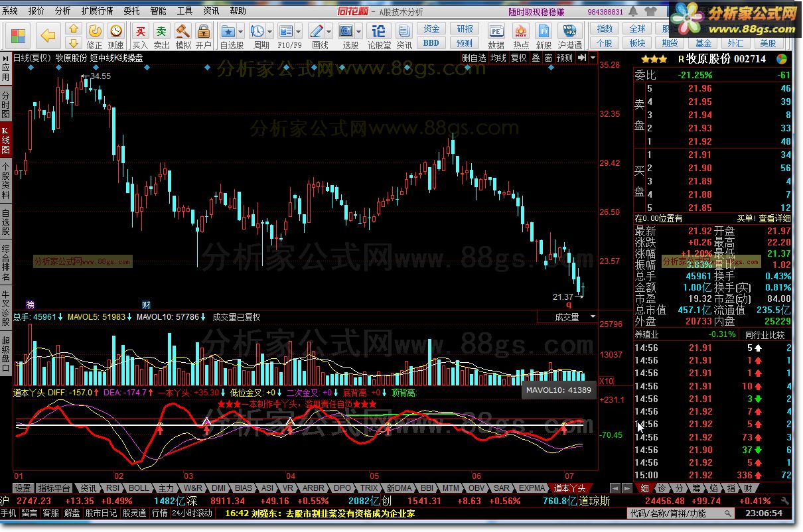Open the 扩展行情 menu
The height and width of the screenshot is (532, 803).
[x=97, y=11]
